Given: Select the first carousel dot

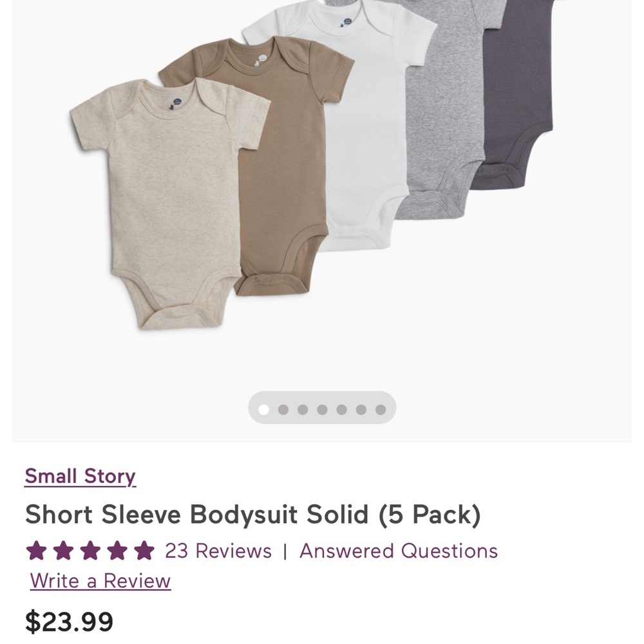Looking at the screenshot, I should [263, 408].
